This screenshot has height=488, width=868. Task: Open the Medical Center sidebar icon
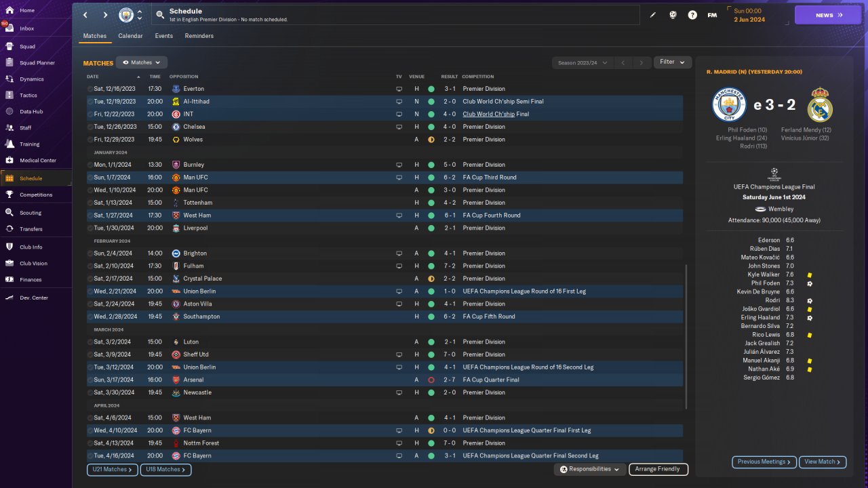pos(9,161)
